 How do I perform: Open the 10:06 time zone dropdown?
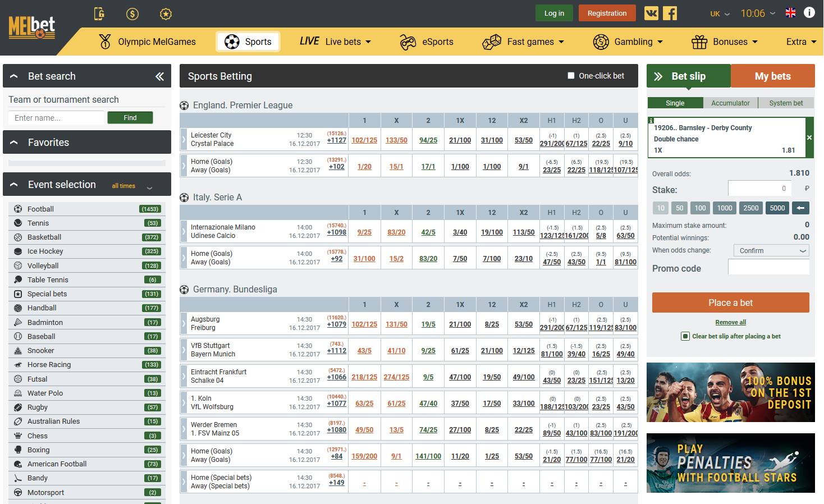pos(758,13)
